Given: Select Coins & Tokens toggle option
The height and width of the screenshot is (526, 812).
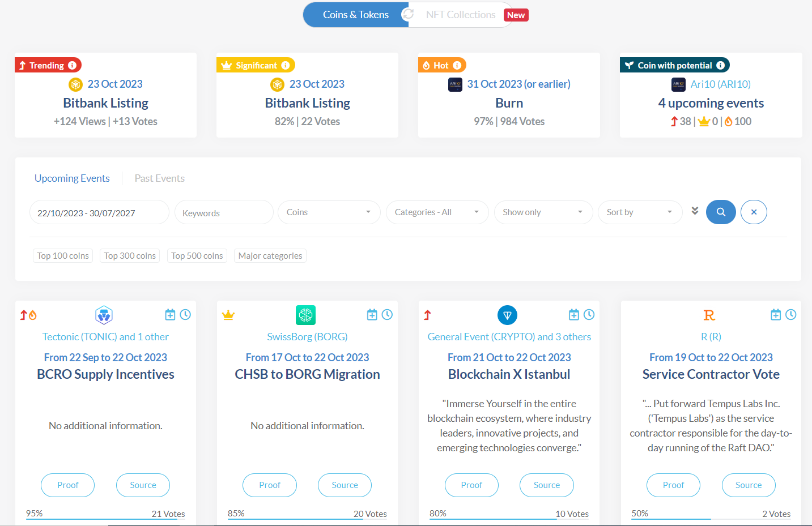Looking at the screenshot, I should click(x=356, y=15).
